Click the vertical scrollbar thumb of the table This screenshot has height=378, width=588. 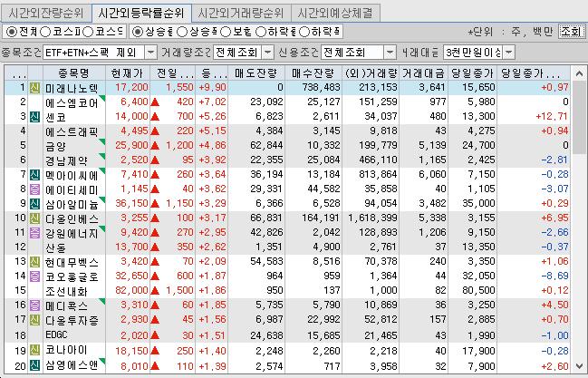coord(579,116)
